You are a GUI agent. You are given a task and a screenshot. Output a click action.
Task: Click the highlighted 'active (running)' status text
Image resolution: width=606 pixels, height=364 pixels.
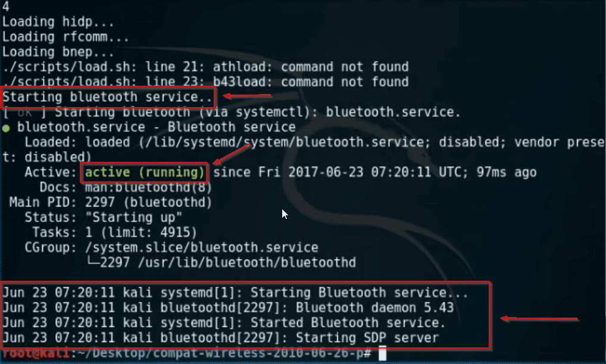(144, 172)
